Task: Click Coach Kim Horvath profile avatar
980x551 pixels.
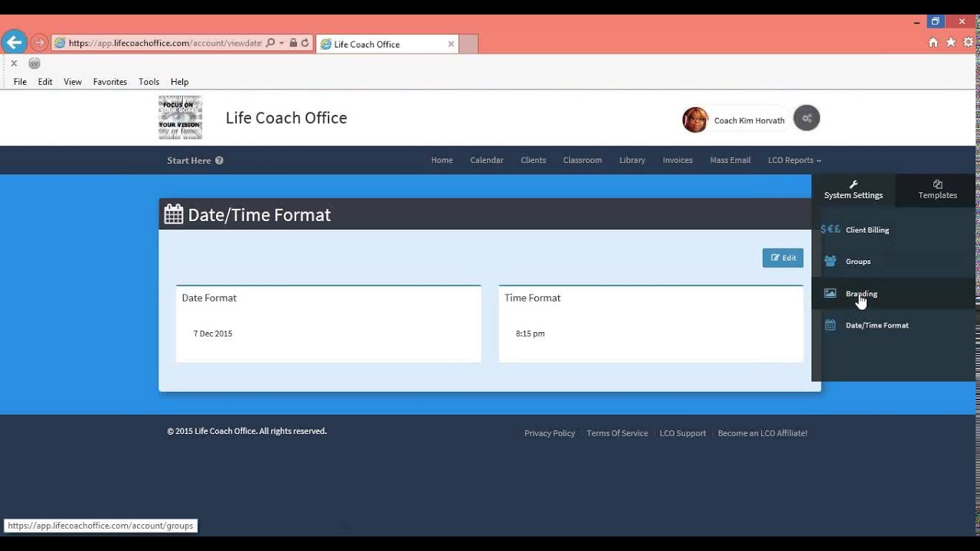Action: pos(695,119)
